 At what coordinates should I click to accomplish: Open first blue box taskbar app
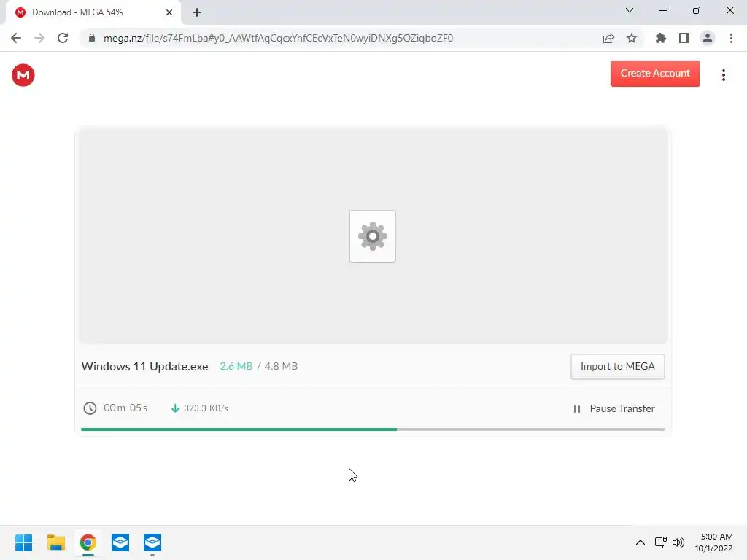click(120, 542)
